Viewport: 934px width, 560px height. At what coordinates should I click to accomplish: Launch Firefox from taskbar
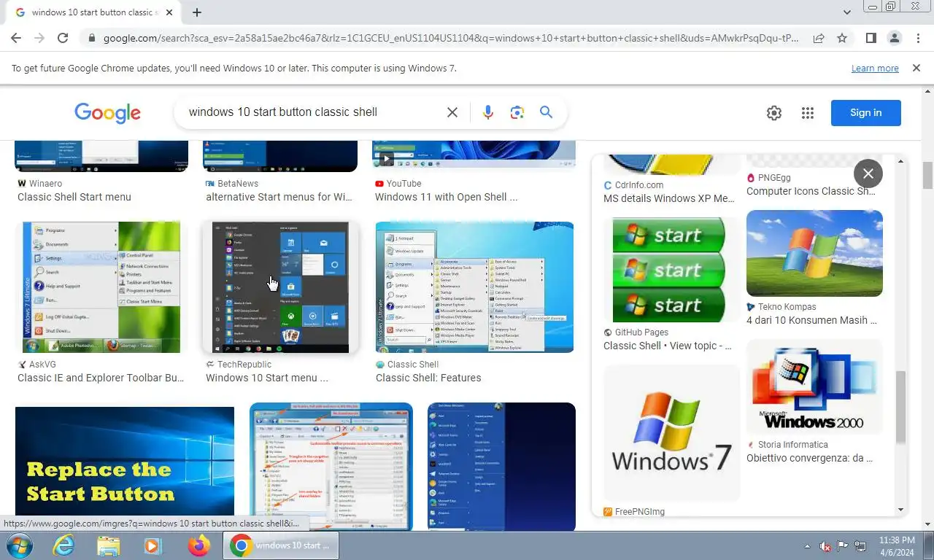pos(198,545)
